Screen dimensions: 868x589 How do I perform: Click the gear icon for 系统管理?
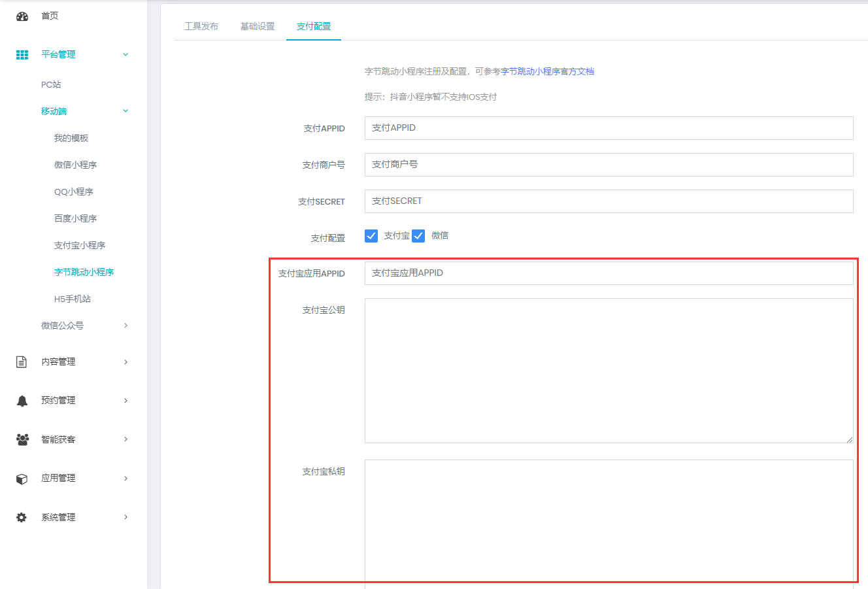point(22,517)
